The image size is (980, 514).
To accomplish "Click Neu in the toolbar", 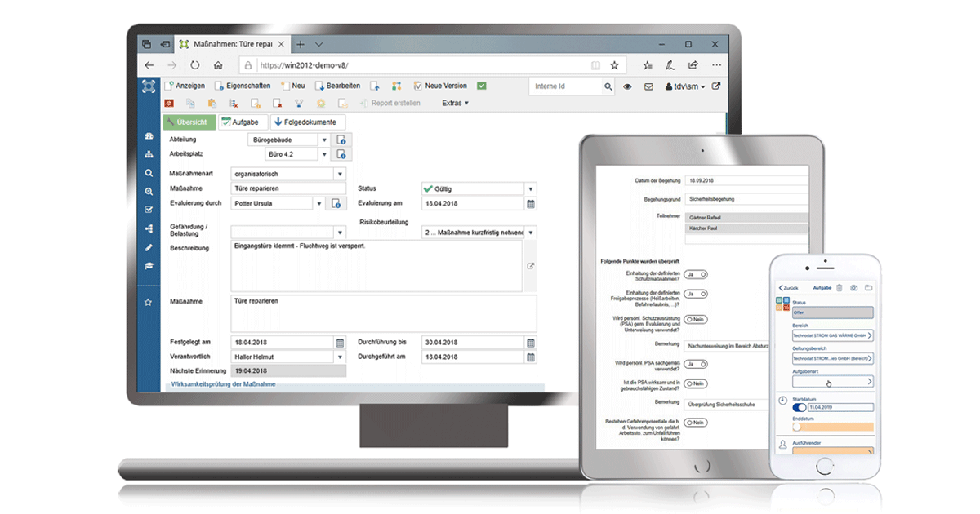I will pos(292,86).
